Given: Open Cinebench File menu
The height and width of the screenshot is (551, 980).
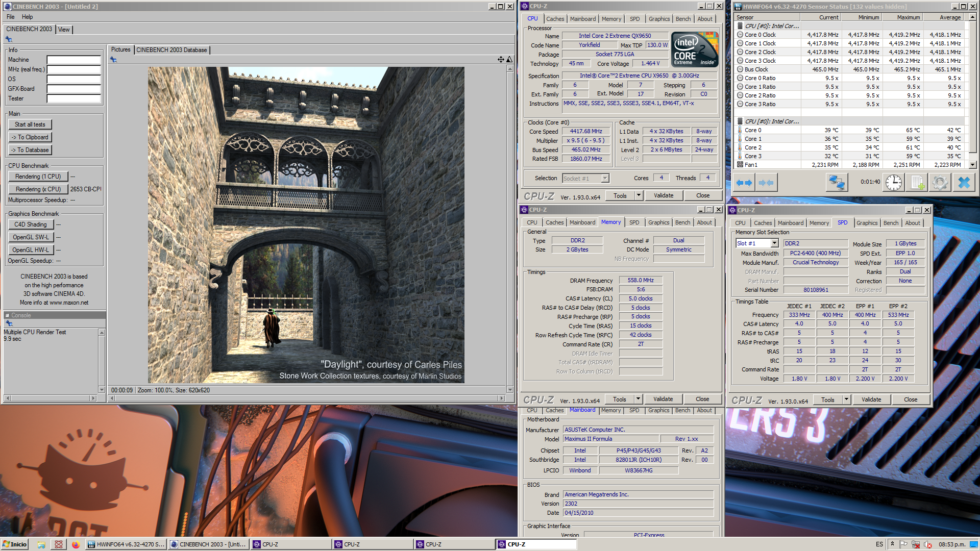Looking at the screenshot, I should coord(11,17).
